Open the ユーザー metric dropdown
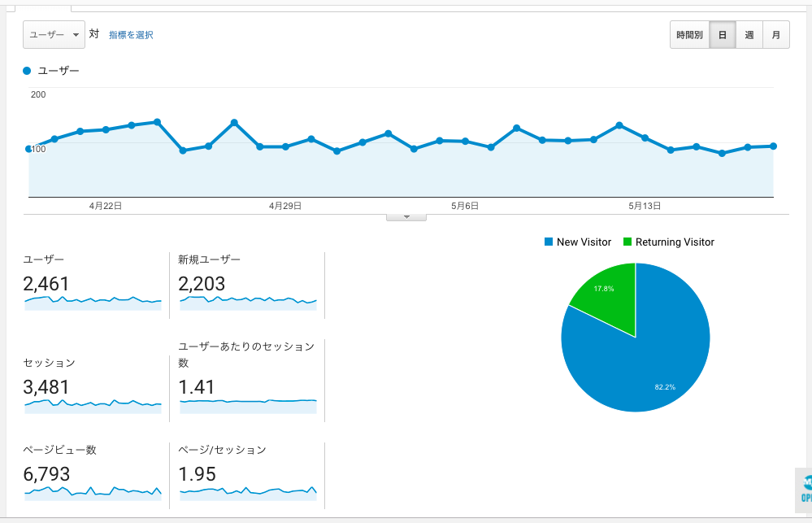The width and height of the screenshot is (812, 523). [x=54, y=35]
